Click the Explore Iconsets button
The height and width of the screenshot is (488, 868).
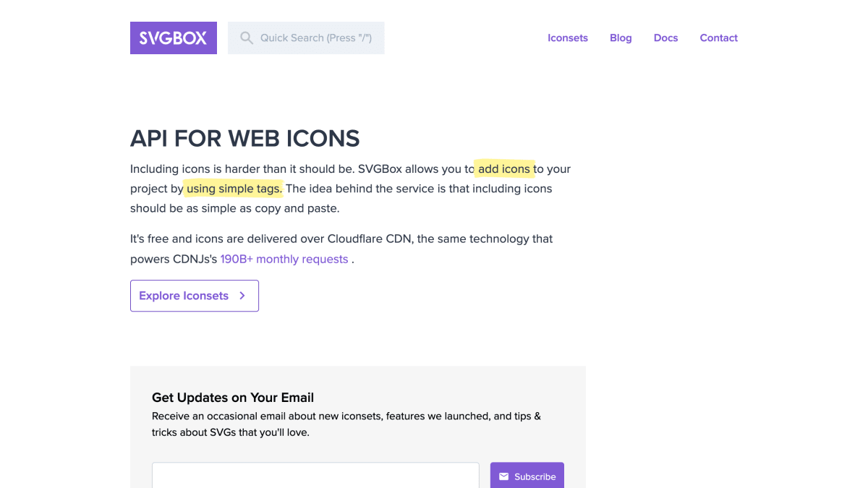[195, 296]
